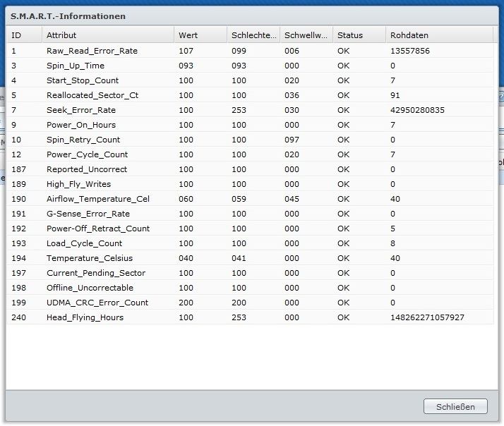
Task: Select the Reallocated_Sector_Ct attribute
Action: 92,95
